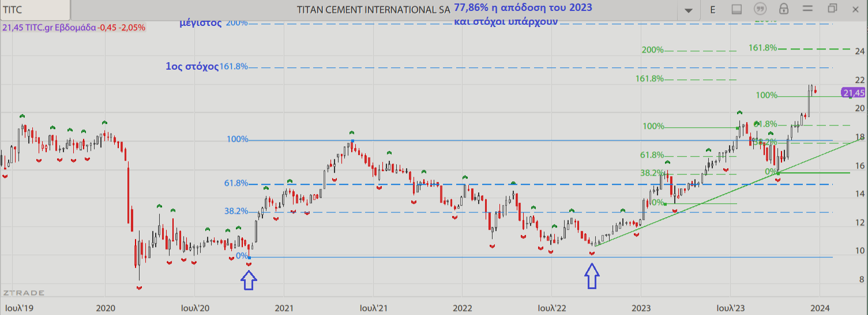Click the Ιουλ'21 date axis label
The width and height of the screenshot is (868, 315).
pos(373,308)
